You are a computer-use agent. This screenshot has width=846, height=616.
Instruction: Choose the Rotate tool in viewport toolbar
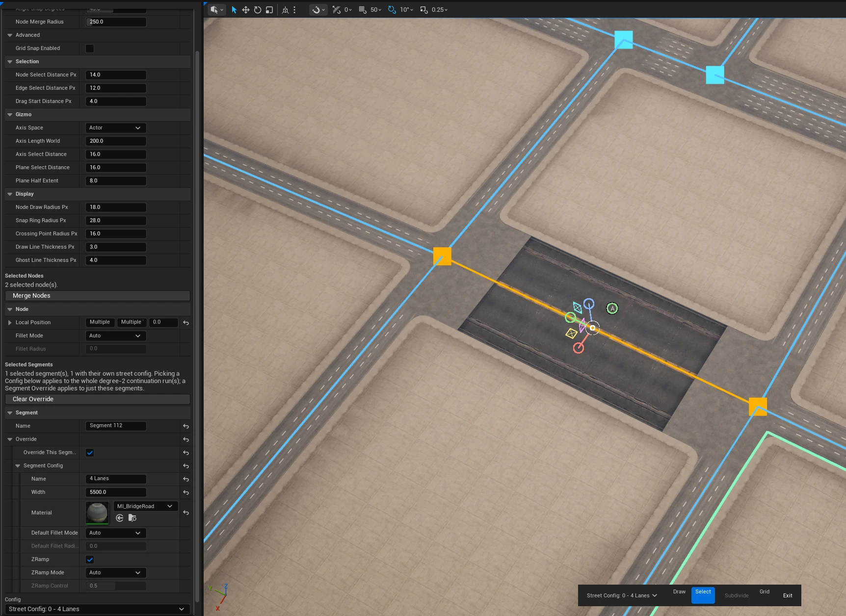(x=258, y=10)
